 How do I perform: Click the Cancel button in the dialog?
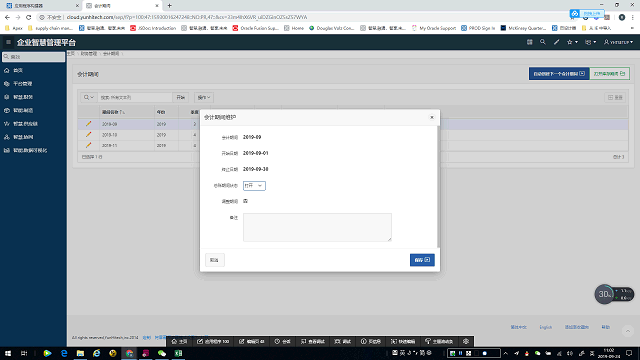[x=215, y=260]
